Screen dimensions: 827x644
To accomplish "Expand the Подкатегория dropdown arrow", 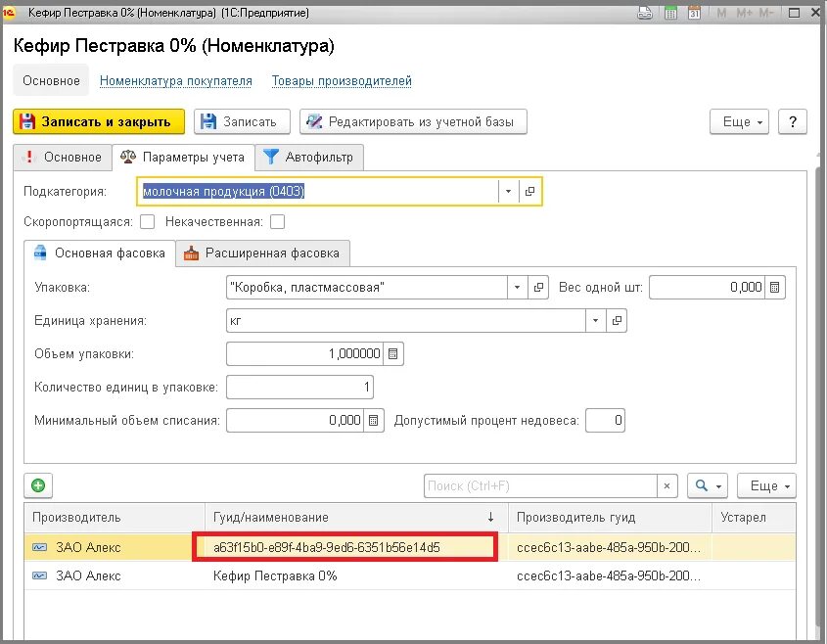I will (509, 192).
